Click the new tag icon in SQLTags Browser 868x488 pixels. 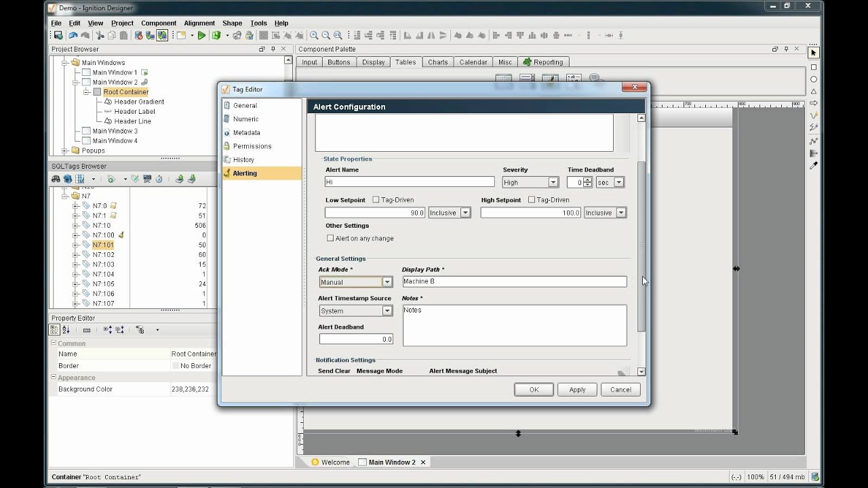[111, 179]
